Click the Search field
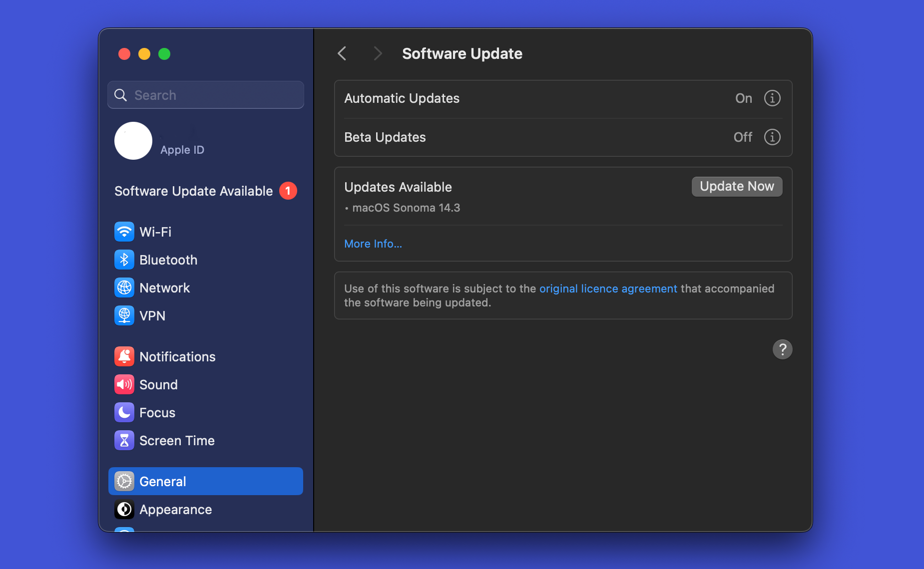The height and width of the screenshot is (569, 924). click(x=206, y=95)
